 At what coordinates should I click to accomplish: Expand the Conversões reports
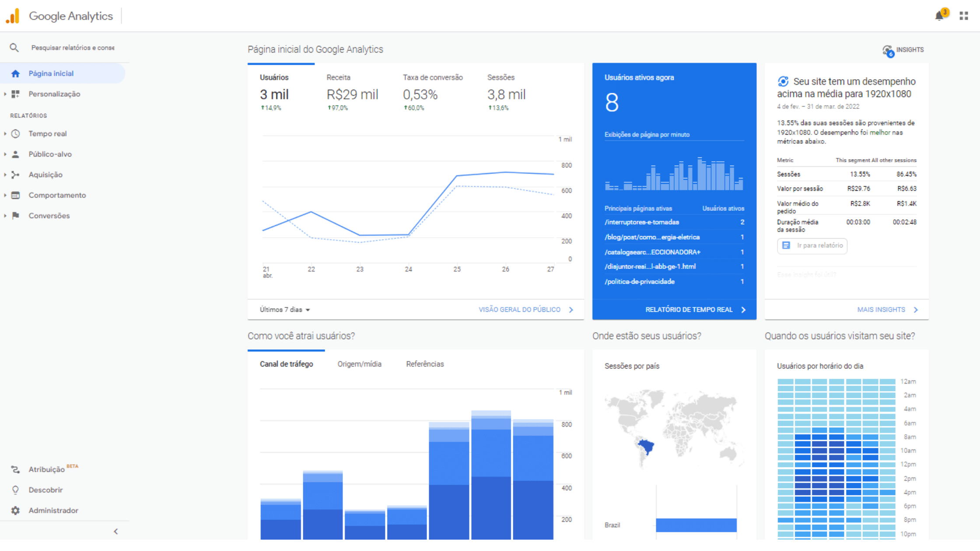tap(5, 216)
